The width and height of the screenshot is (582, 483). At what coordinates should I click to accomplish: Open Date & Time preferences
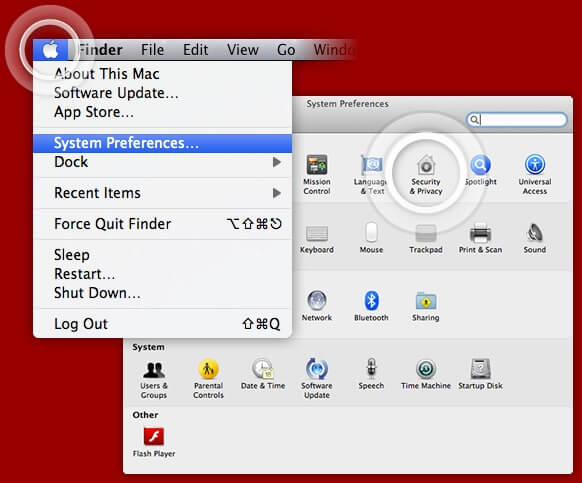(263, 374)
